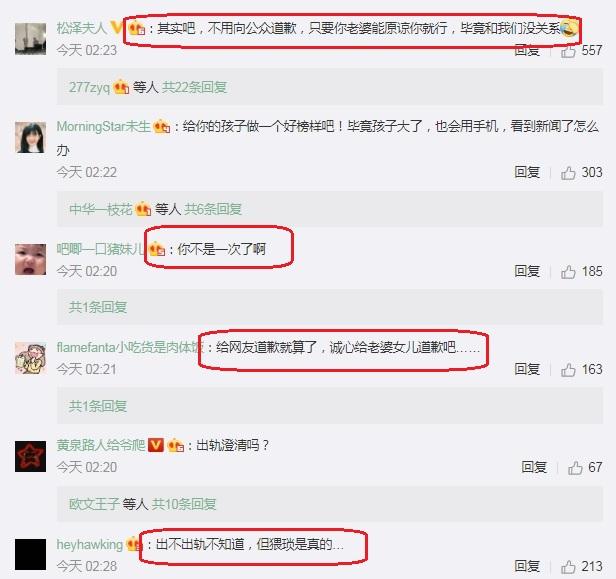Click member badge icon next to MorningStar未生
The image size is (616, 579).
[161, 126]
